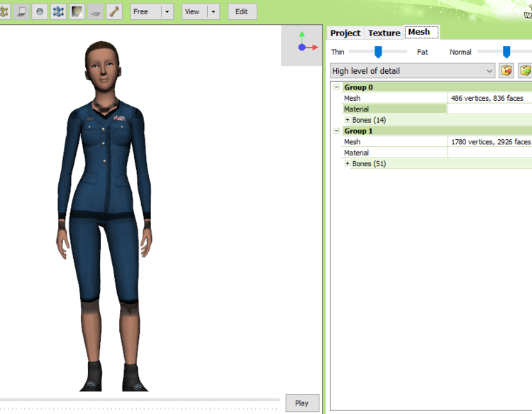This screenshot has width=532, height=414.
Task: Select the Mesh row under Group 1
Action: pyautogui.click(x=438, y=141)
